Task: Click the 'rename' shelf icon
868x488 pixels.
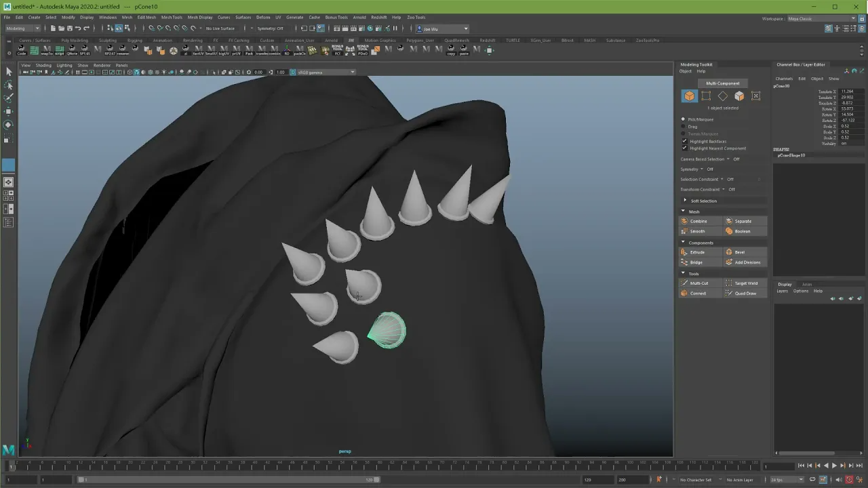Action: (123, 50)
